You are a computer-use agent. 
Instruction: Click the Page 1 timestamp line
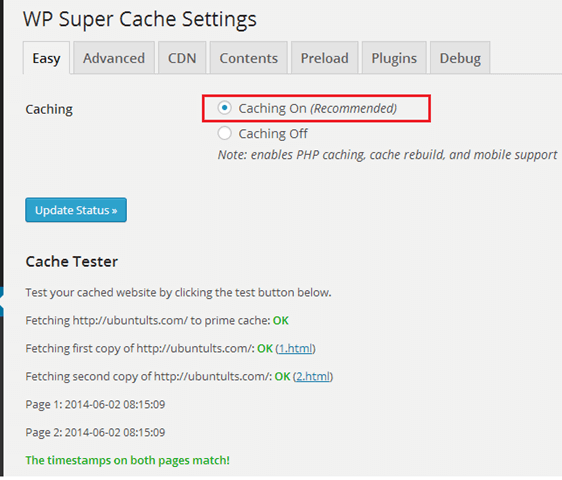(95, 404)
